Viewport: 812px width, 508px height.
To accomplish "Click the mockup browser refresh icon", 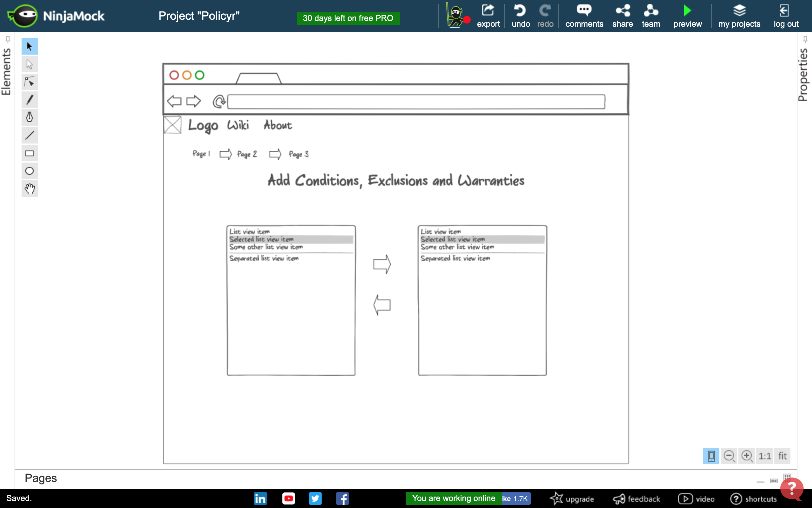I will (x=219, y=102).
